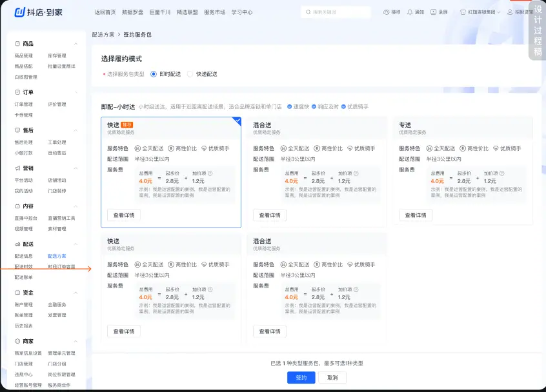Click the 全天配送 icon in 专送 card
This screenshot has height=392, width=546.
[x=429, y=148]
